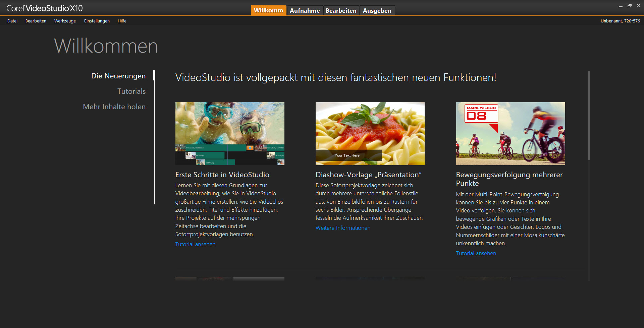Screen dimensions: 644x328
Task: Click the underwater kids snorkeling thumbnail
Action: 230,133
